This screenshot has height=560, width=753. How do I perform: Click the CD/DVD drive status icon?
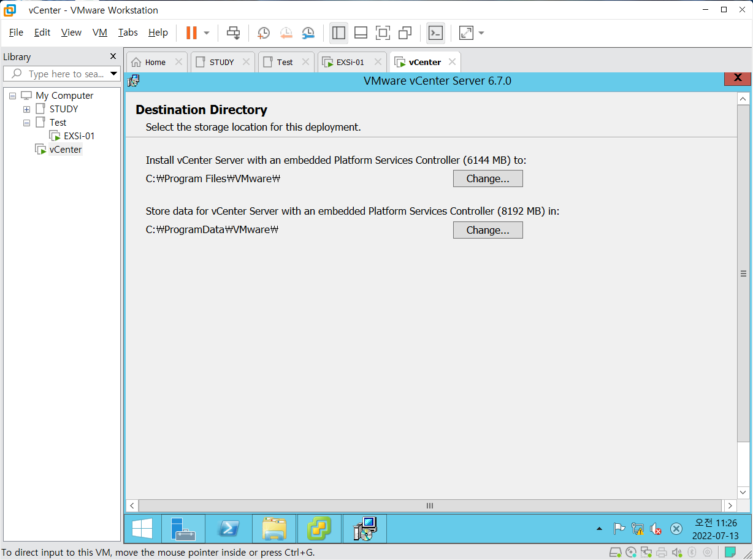coord(631,553)
